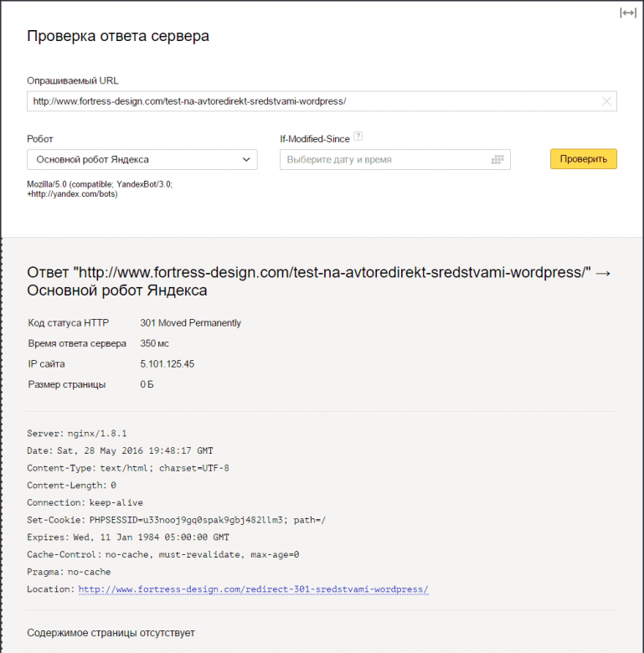Clear the URL field with the X icon
The height and width of the screenshot is (653, 644).
[606, 101]
